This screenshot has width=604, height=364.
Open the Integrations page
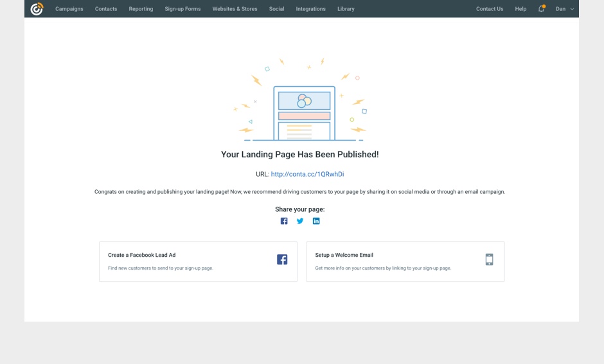[x=310, y=9]
